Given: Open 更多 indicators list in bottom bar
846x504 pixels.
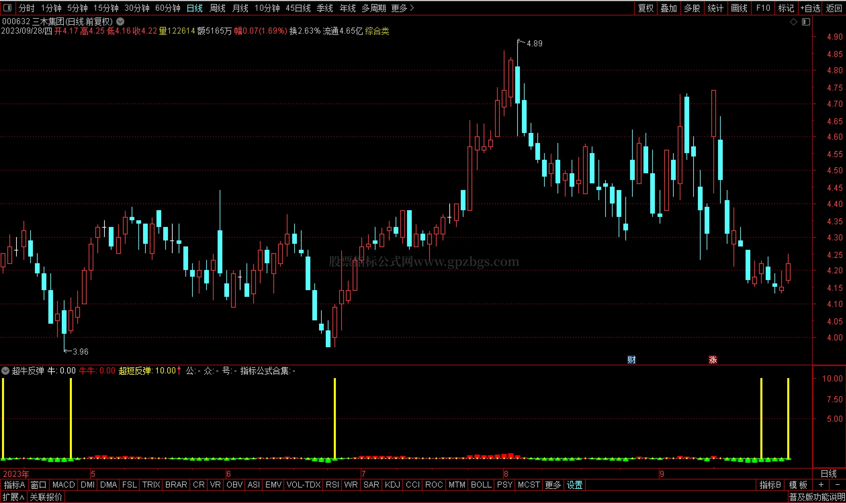Looking at the screenshot, I should [552, 485].
